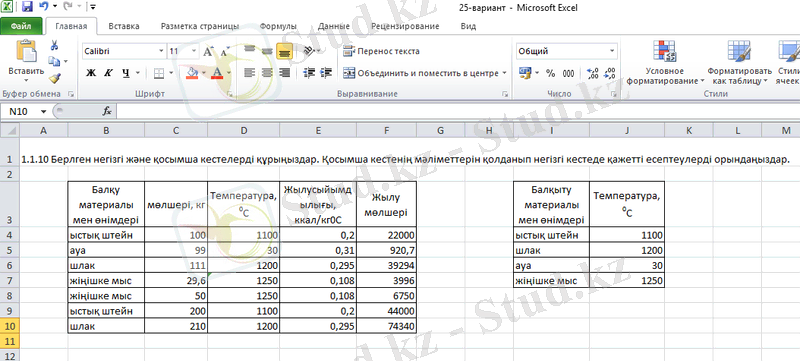The height and width of the screenshot is (361, 800).
Task: Switch to the Данные tab
Action: pyautogui.click(x=333, y=26)
